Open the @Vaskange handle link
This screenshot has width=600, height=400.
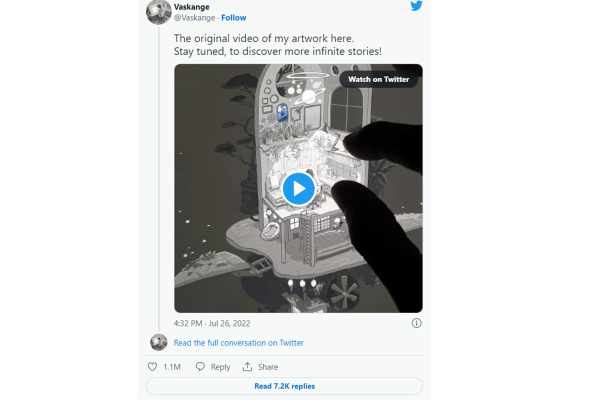(194, 18)
